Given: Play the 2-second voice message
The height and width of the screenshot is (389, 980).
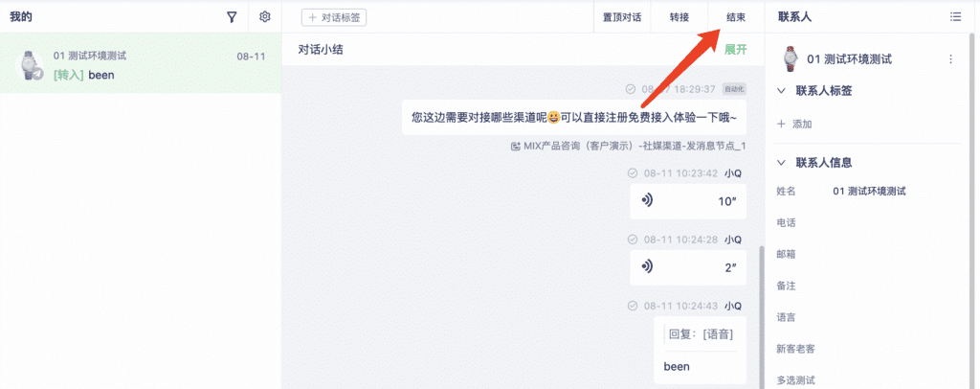Looking at the screenshot, I should coord(687,267).
